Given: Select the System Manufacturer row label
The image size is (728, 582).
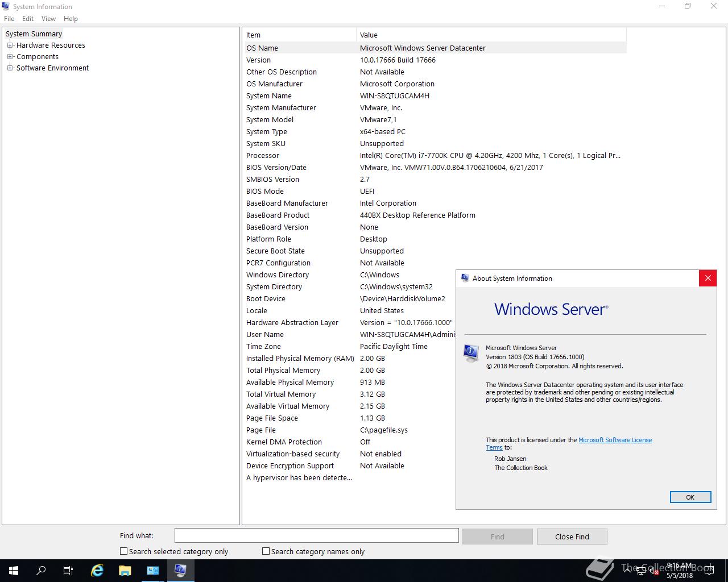Looking at the screenshot, I should 281,107.
